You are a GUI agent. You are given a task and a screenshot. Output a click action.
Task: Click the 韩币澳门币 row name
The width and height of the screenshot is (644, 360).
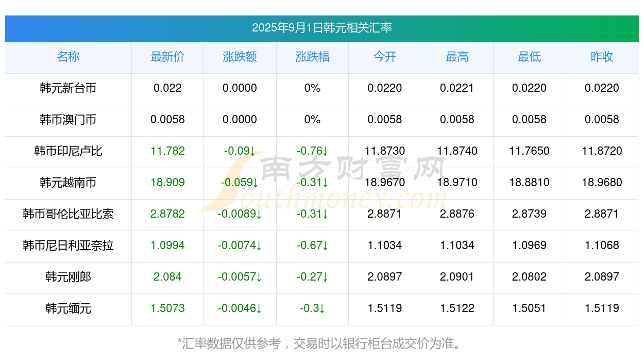[68, 120]
